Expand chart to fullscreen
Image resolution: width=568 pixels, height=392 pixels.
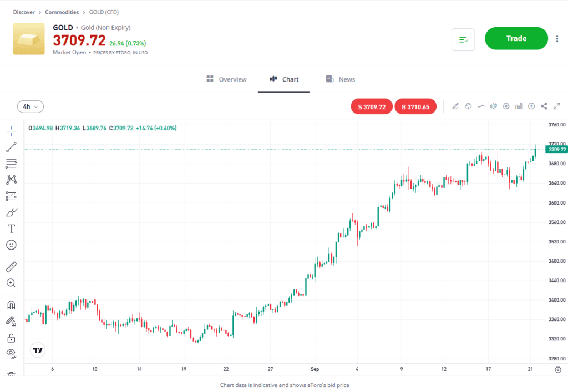[557, 106]
